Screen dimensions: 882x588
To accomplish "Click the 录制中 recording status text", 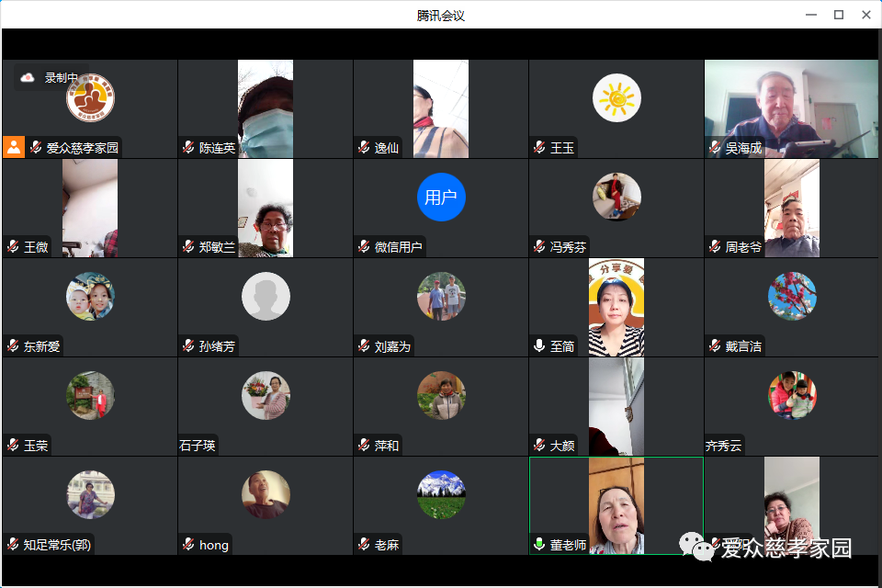I will tap(62, 78).
